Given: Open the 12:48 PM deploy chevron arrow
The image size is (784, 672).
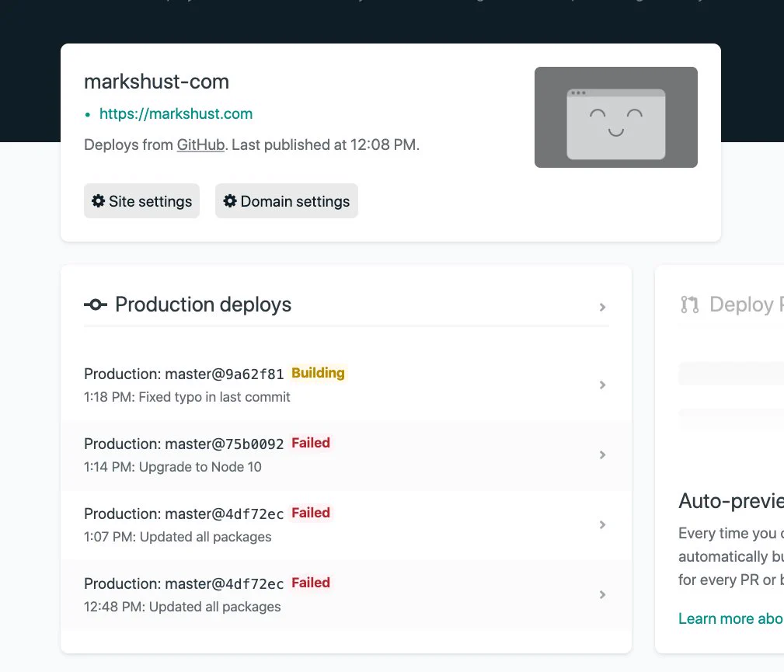Looking at the screenshot, I should coord(602,595).
